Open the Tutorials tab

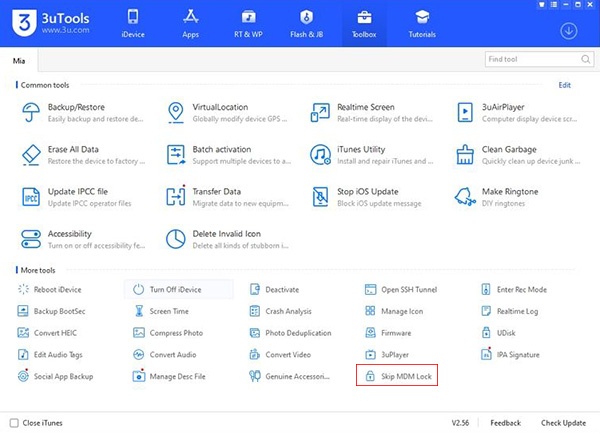422,24
